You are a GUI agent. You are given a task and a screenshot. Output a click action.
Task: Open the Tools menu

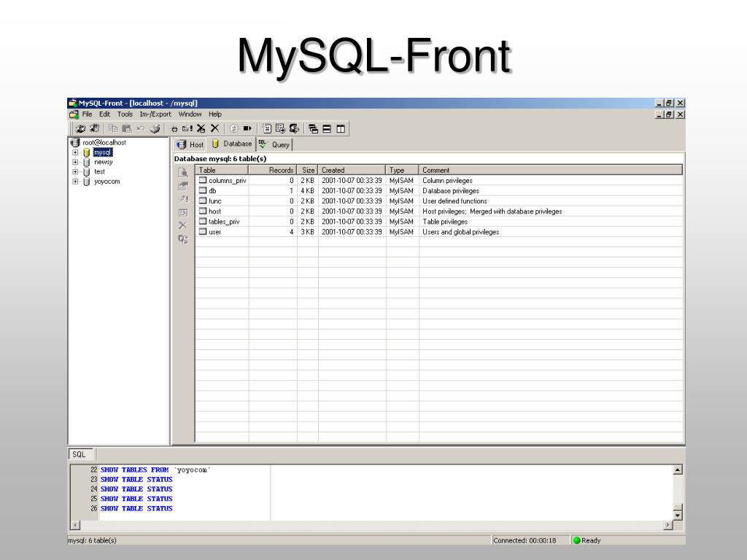click(x=125, y=114)
